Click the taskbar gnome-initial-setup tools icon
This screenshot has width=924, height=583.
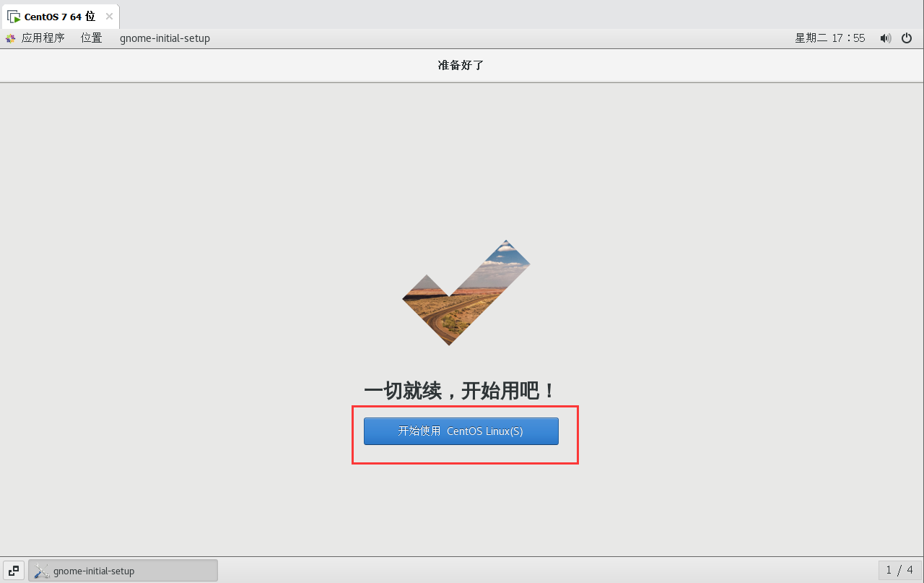[42, 571]
